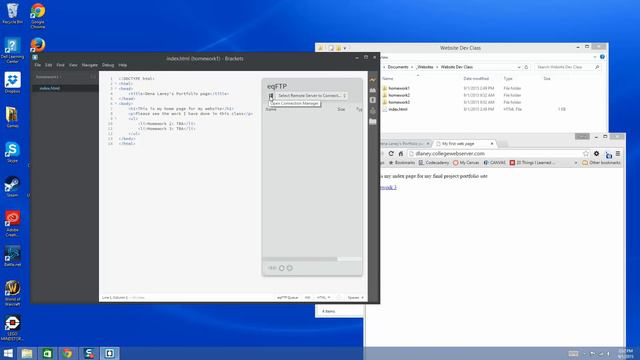The height and width of the screenshot is (360, 640).
Task: Open Codecademy bookmark in Chrome
Action: pyautogui.click(x=434, y=162)
